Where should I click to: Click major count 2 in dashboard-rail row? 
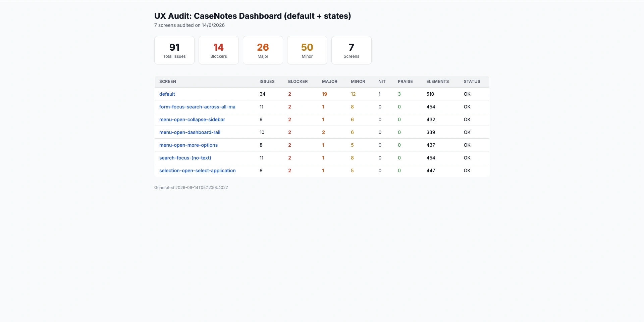click(323, 132)
